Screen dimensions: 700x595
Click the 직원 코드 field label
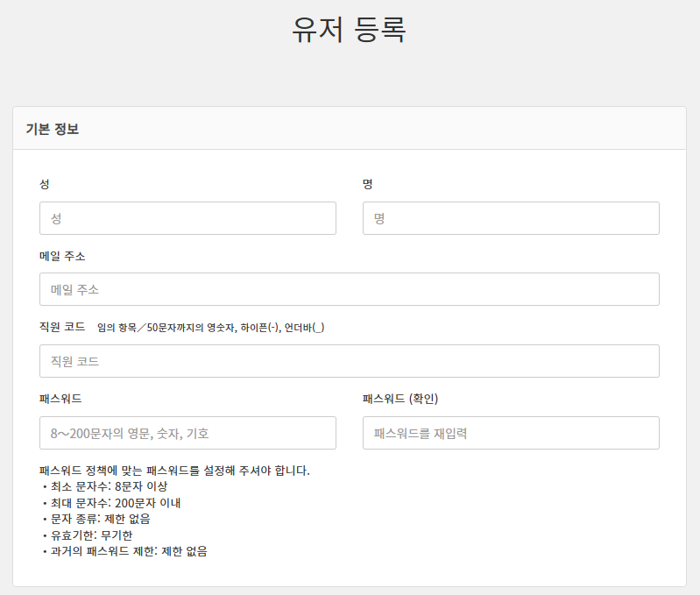tap(62, 327)
